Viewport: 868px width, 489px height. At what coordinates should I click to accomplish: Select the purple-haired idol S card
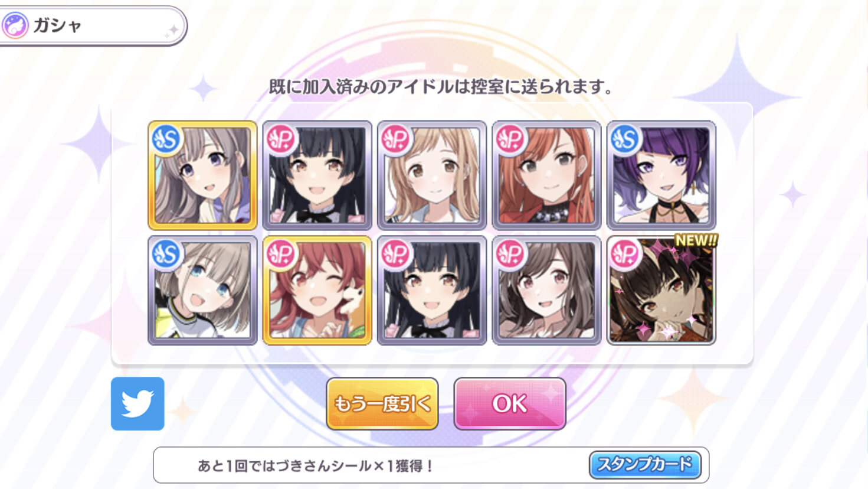pyautogui.click(x=661, y=175)
